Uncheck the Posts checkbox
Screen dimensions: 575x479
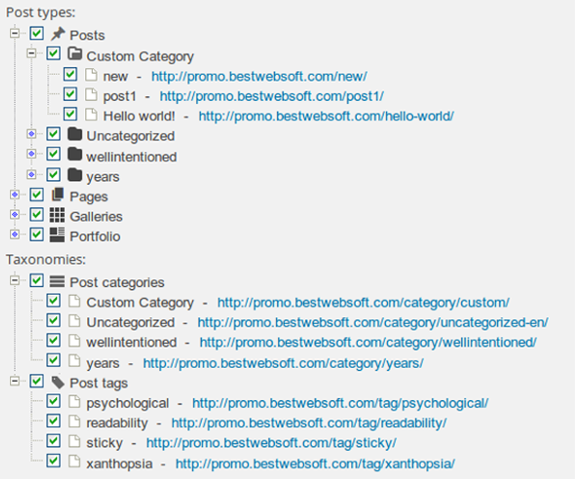tap(37, 33)
